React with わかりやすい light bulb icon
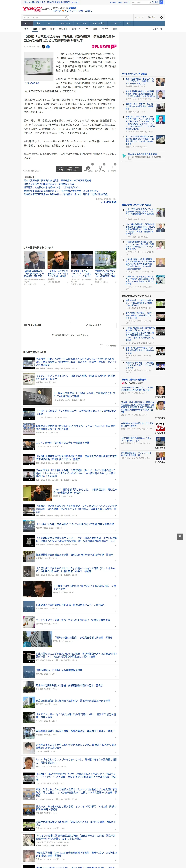Screen dimensions: 186x868 coord(100,168)
